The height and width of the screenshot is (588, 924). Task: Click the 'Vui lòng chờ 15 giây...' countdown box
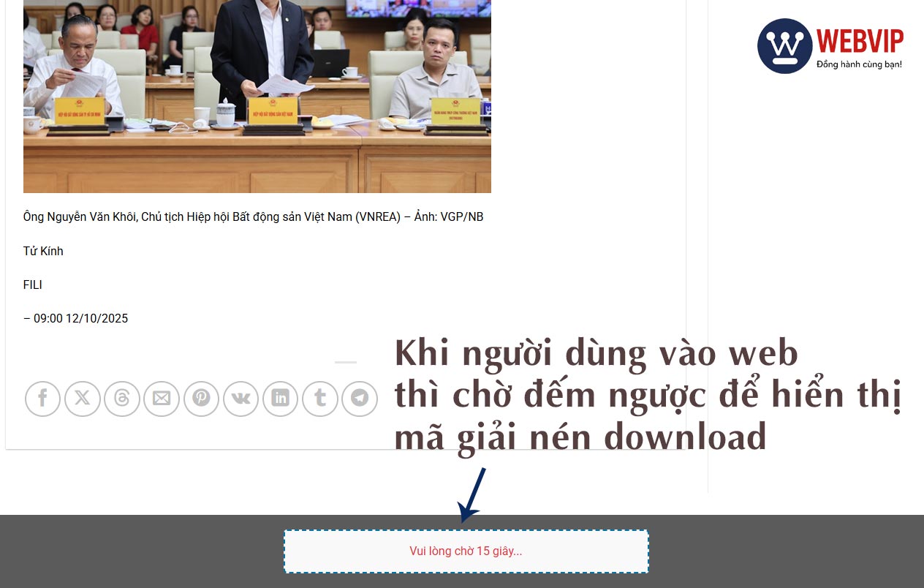click(x=466, y=551)
